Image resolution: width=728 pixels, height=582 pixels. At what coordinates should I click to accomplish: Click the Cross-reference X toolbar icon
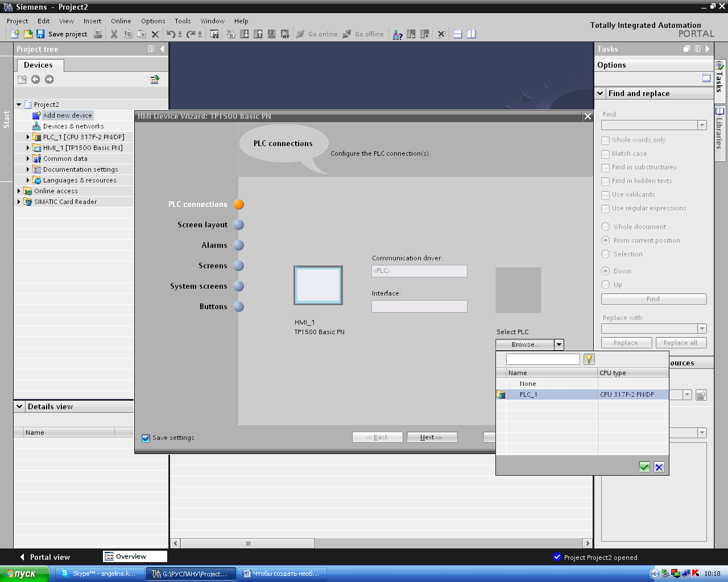coord(441,34)
